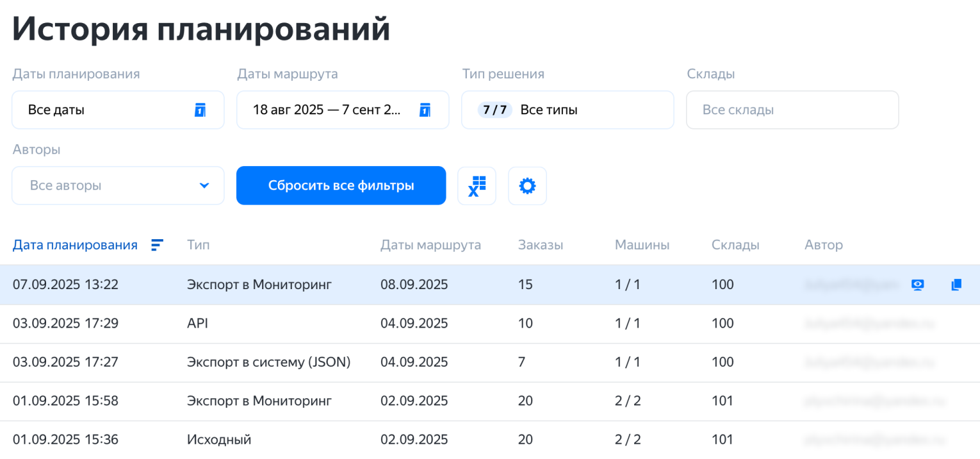This screenshot has width=980, height=459.
Task: Expand the Все авторы dropdown
Action: click(x=204, y=186)
